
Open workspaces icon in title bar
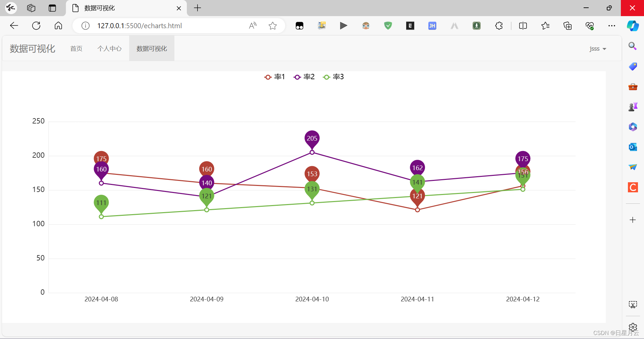31,8
